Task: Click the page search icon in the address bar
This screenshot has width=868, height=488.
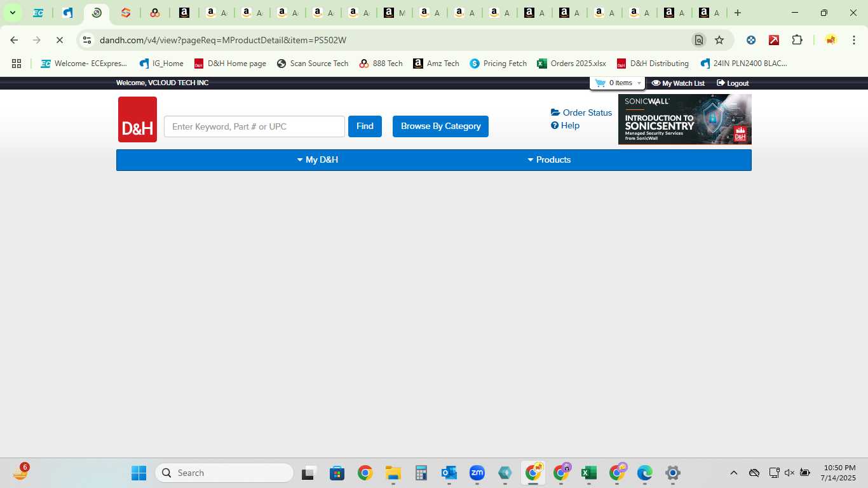Action: tap(698, 40)
